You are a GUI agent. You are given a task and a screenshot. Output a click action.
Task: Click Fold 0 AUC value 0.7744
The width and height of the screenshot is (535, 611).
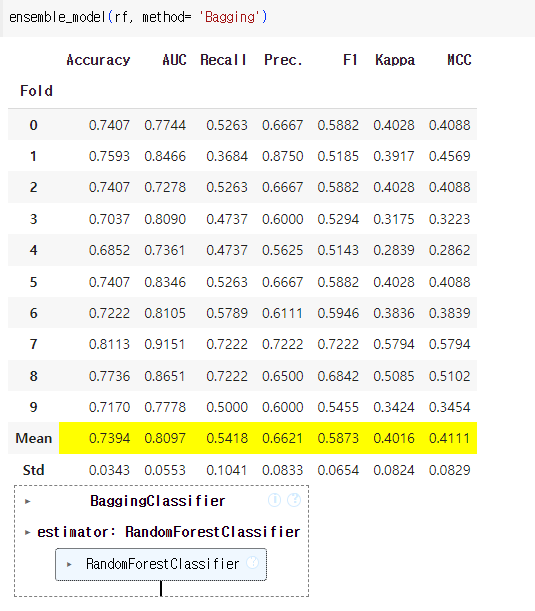(165, 125)
